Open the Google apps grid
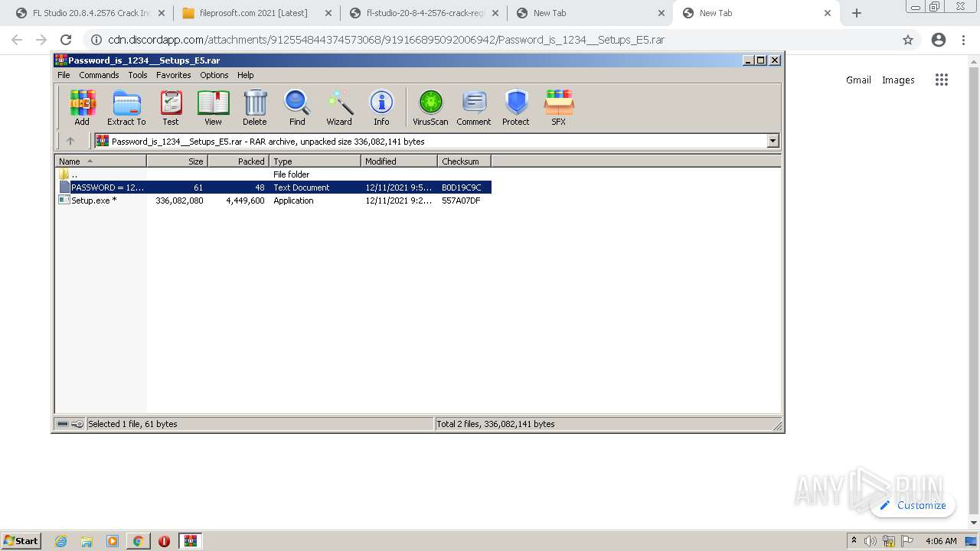The height and width of the screenshot is (551, 980). click(x=942, y=80)
